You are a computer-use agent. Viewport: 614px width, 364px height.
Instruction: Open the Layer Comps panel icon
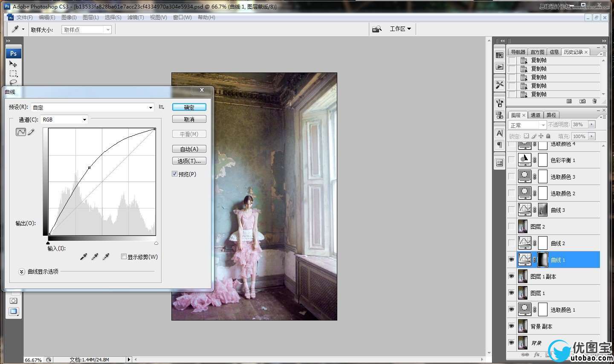tap(500, 163)
